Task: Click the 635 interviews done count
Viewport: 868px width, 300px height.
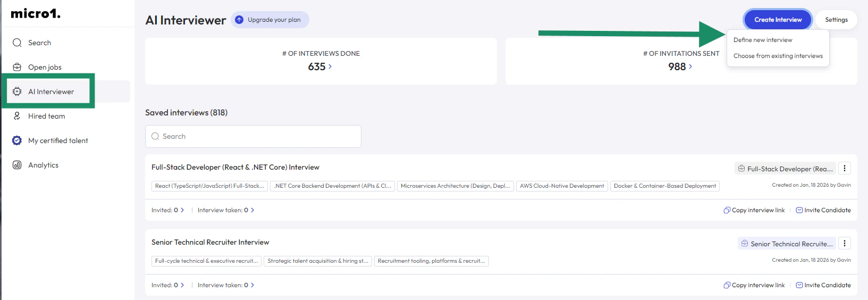Action: (317, 66)
